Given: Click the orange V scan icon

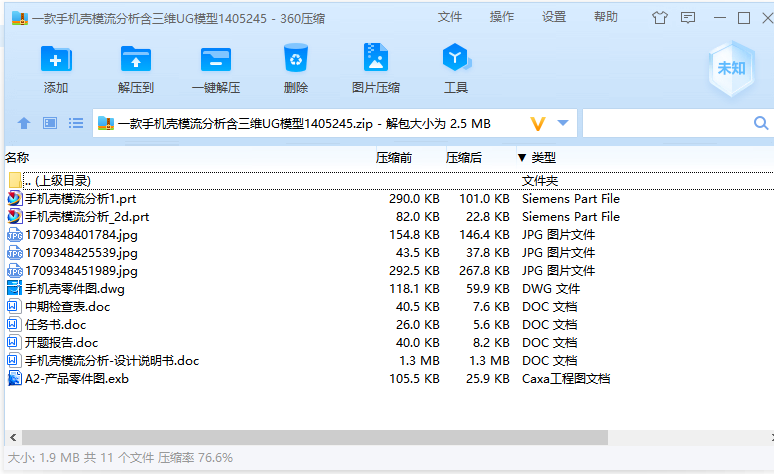Looking at the screenshot, I should coord(538,123).
